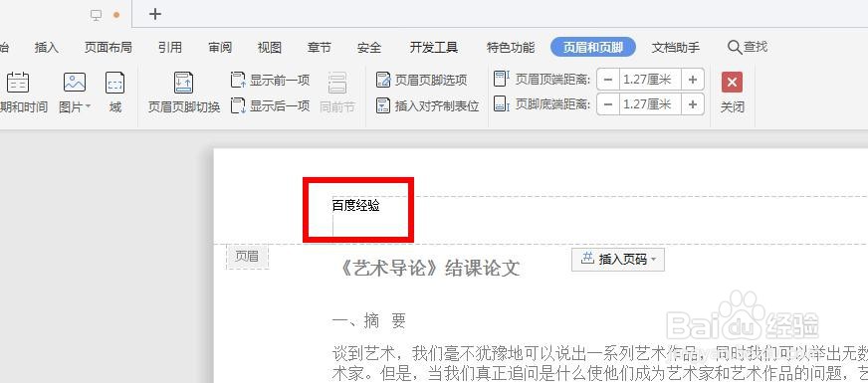
Task: Click 显示前一项 button
Action: click(x=270, y=81)
